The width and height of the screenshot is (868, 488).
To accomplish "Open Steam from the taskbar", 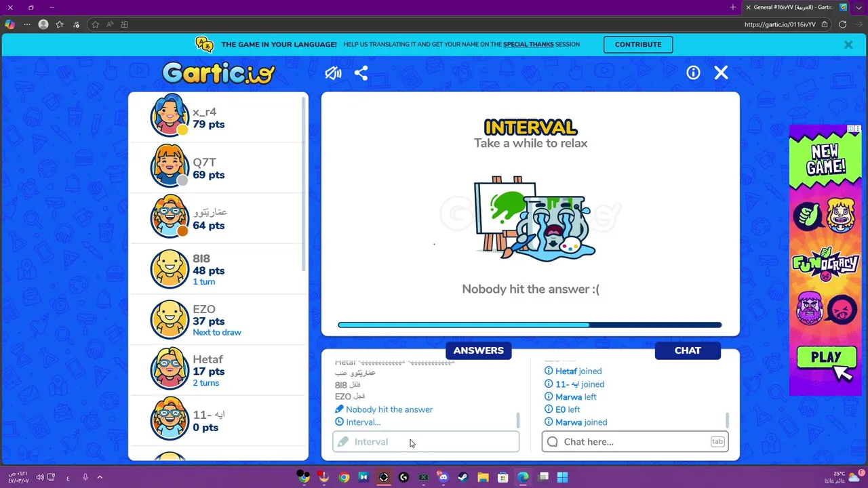I will 462,477.
